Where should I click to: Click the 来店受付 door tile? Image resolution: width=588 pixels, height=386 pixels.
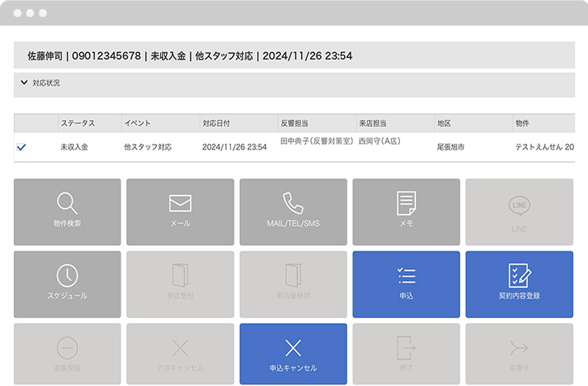pos(180,284)
